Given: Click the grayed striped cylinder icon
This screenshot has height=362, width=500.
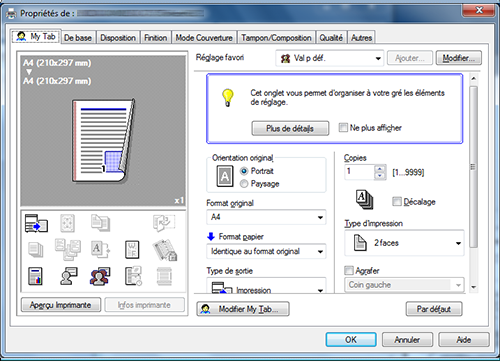Looking at the screenshot, I should 164,276.
